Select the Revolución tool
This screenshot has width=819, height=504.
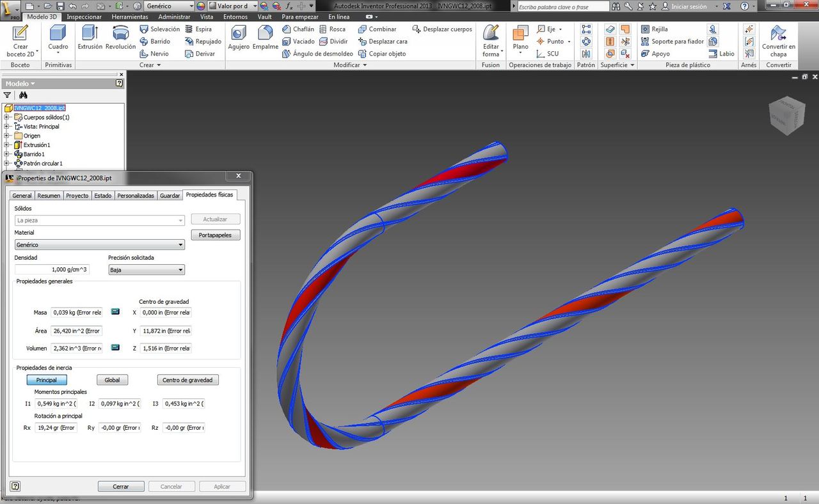[120, 38]
